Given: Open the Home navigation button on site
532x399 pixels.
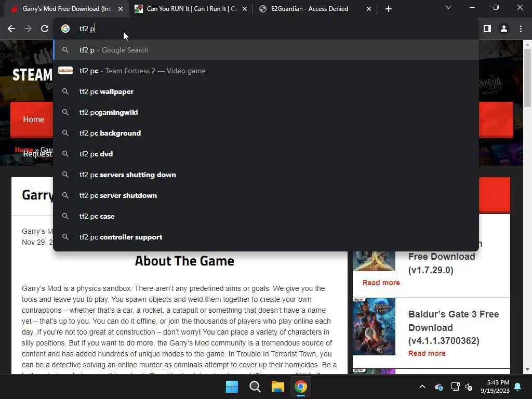Looking at the screenshot, I should click(x=33, y=119).
